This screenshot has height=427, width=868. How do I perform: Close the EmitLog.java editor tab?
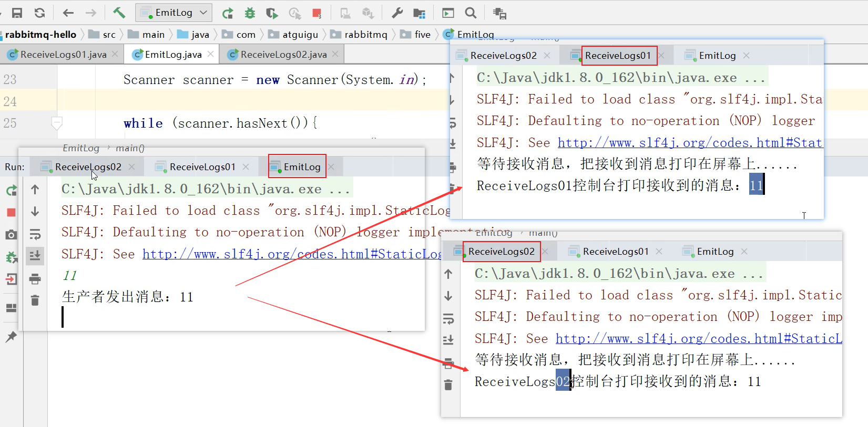(x=210, y=54)
